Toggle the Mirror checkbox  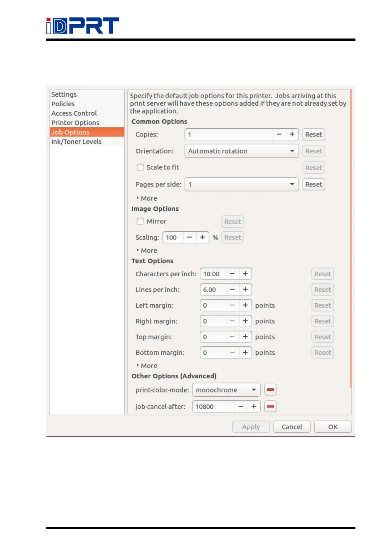pyautogui.click(x=141, y=221)
